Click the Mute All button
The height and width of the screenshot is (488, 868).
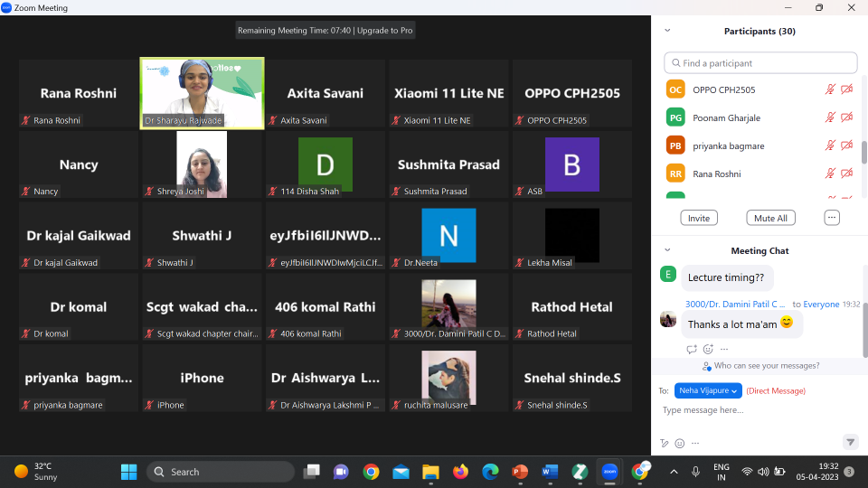tap(770, 218)
